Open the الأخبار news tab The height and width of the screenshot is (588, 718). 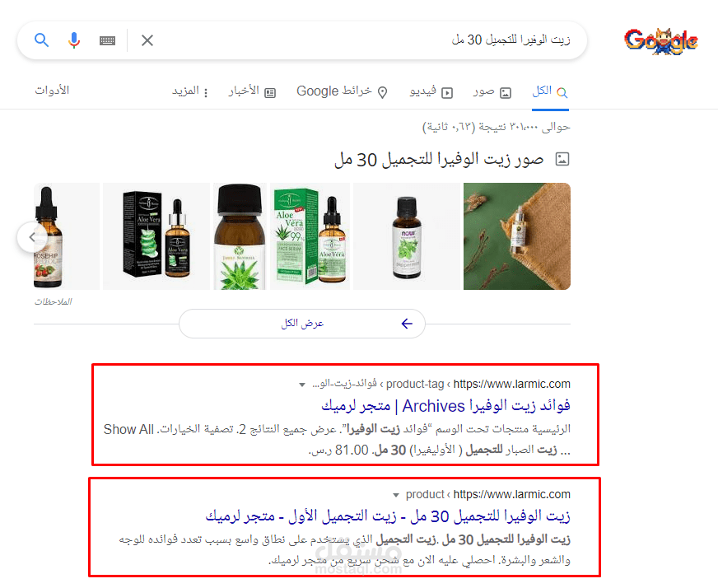pos(252,91)
